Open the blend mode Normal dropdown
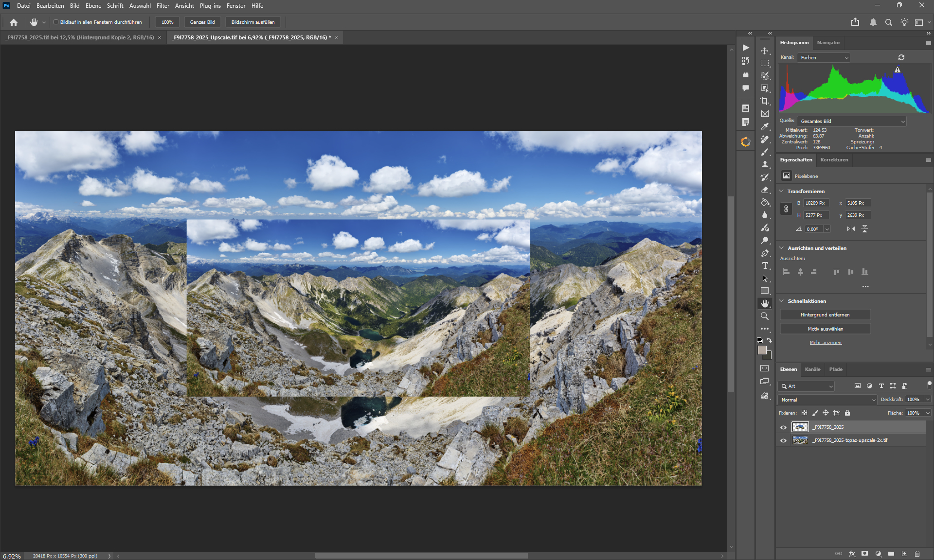 click(x=827, y=400)
